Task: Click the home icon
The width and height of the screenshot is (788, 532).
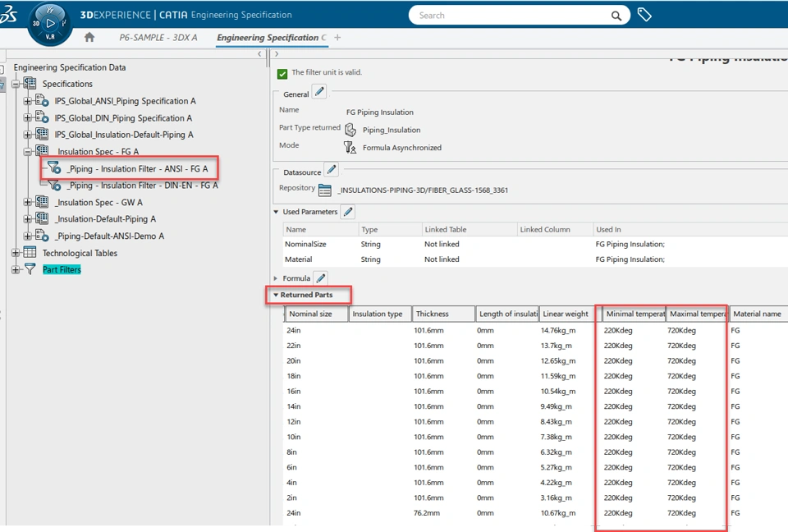Action: click(89, 37)
